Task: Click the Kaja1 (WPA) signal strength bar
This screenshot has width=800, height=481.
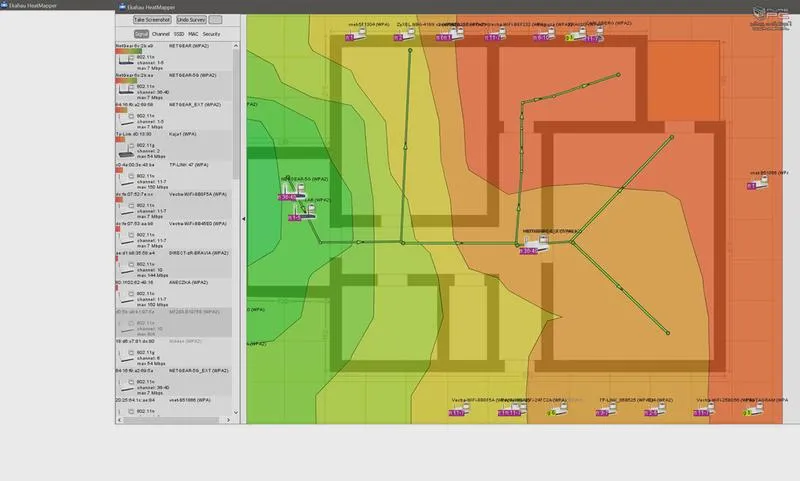Action: click(120, 139)
